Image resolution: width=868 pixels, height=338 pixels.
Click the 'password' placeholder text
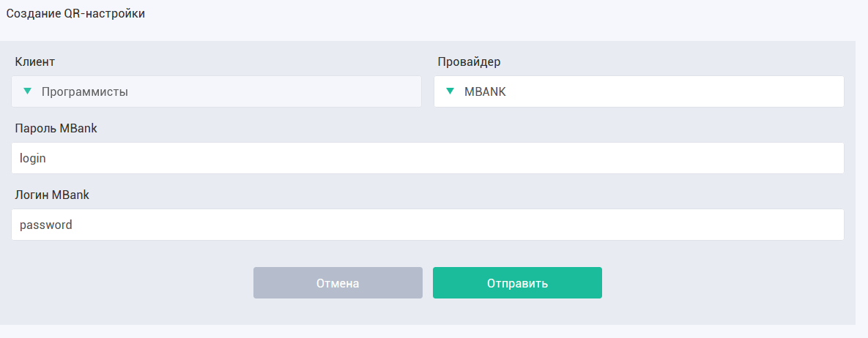[46, 225]
